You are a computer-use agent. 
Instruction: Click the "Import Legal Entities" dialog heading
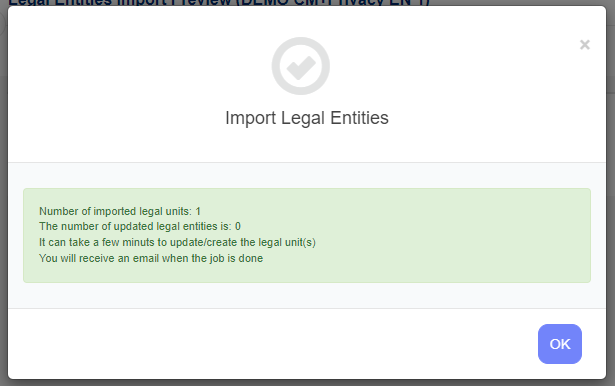click(307, 118)
